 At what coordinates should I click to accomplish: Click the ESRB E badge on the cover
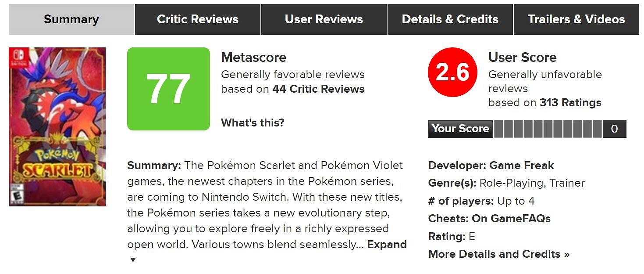coord(17,195)
